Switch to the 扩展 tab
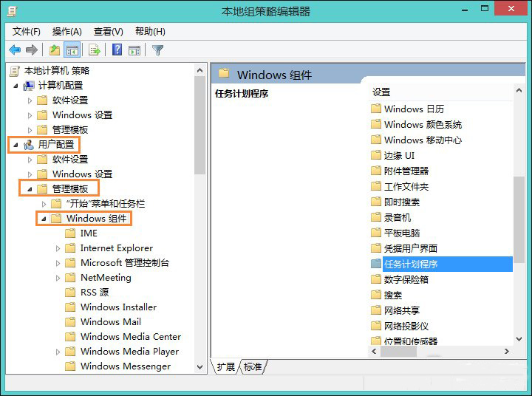The width and height of the screenshot is (532, 396). [x=226, y=367]
